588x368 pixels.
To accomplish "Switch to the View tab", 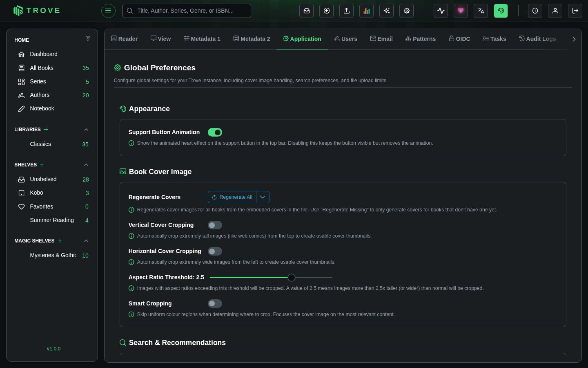I will (x=161, y=39).
